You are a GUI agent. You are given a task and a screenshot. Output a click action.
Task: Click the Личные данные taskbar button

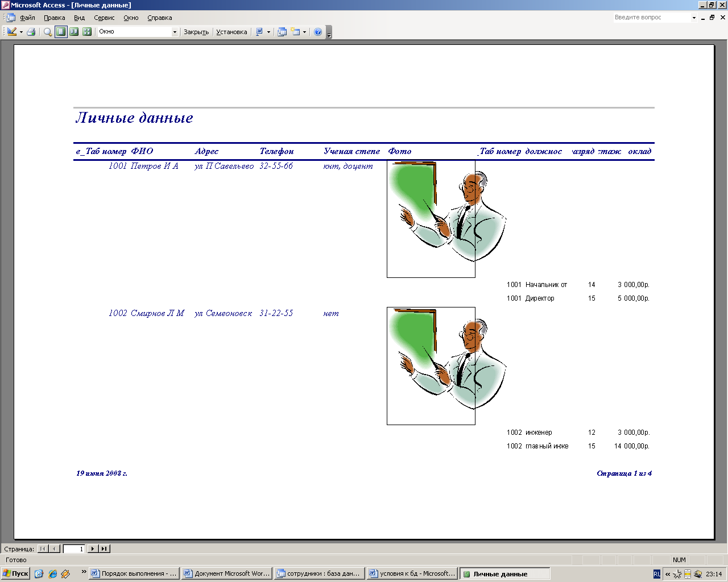click(504, 573)
